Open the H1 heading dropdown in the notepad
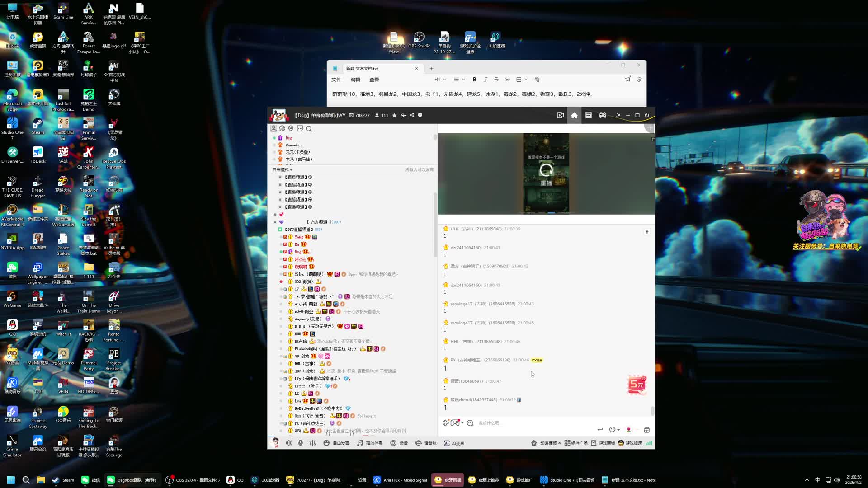The image size is (868, 488). click(x=440, y=80)
